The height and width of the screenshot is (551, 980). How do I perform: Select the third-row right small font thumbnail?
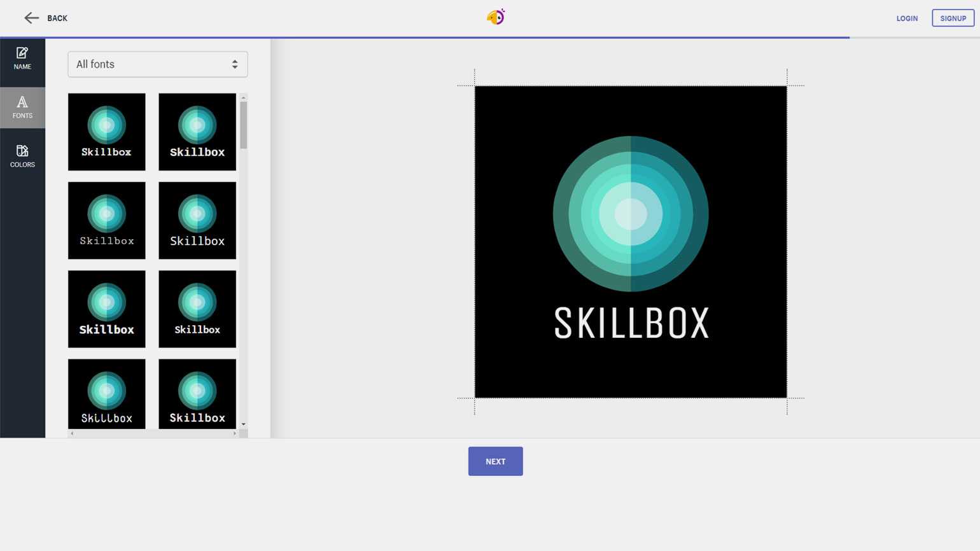197,309
